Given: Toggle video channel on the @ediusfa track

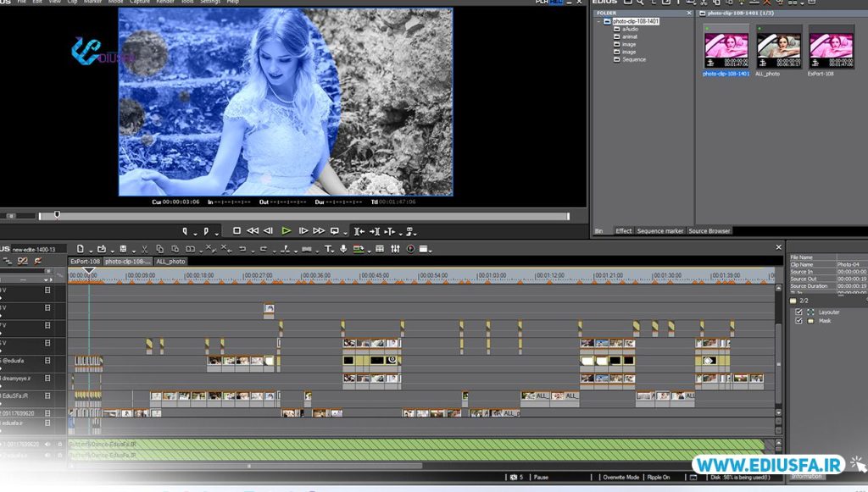Looking at the screenshot, I should pos(47,361).
